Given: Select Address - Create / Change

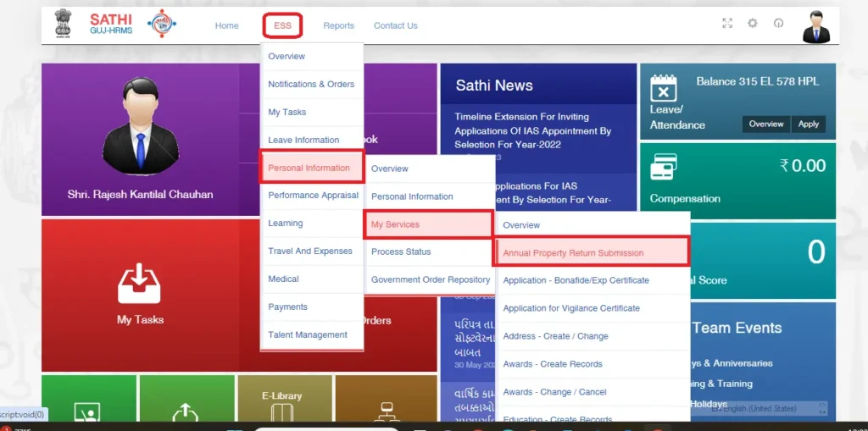Looking at the screenshot, I should pyautogui.click(x=593, y=336).
